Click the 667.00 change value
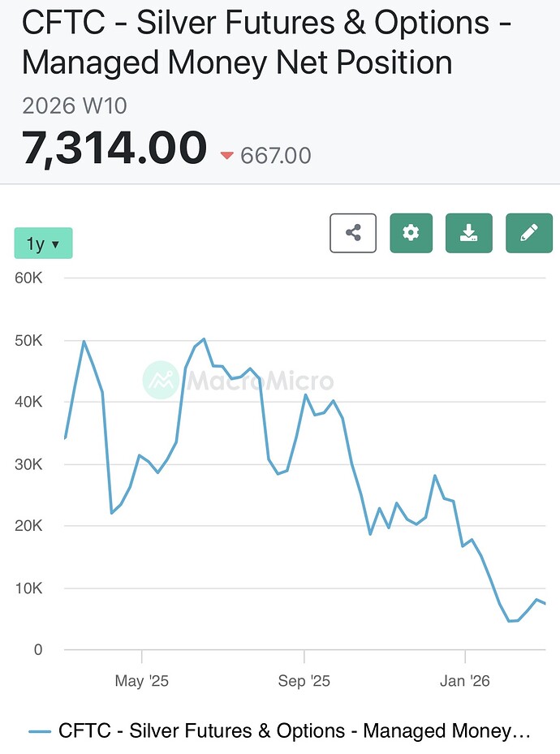This screenshot has width=560, height=754. (276, 155)
